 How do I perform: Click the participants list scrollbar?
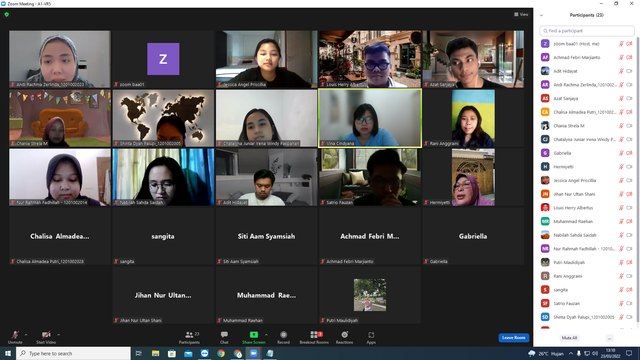[638, 180]
